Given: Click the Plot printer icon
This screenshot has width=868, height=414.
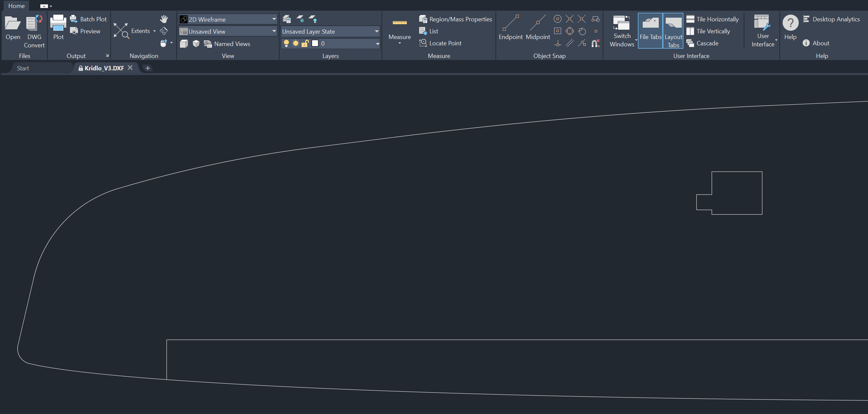Looking at the screenshot, I should point(58,24).
